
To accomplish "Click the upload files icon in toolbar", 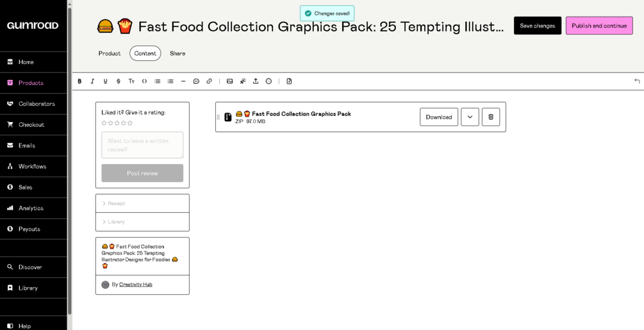I will point(256,81).
